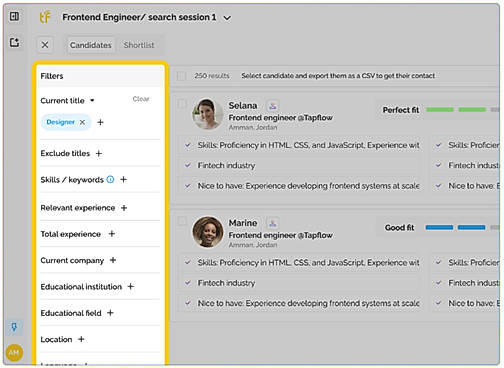Image resolution: width=504 pixels, height=368 pixels.
Task: Click the new export icon in left rail
Action: tap(14, 42)
